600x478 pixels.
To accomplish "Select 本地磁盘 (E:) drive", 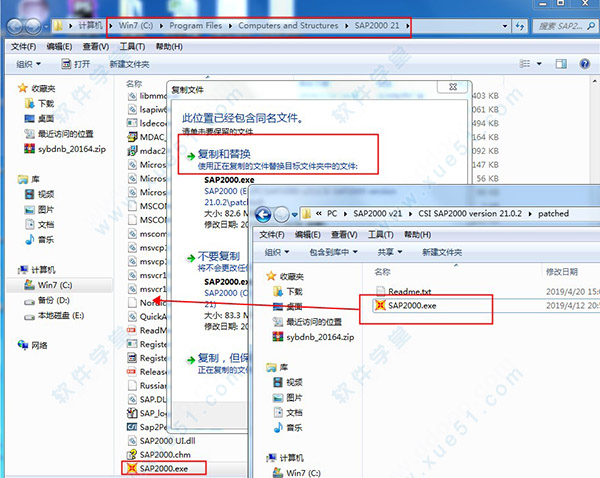I will tap(54, 315).
